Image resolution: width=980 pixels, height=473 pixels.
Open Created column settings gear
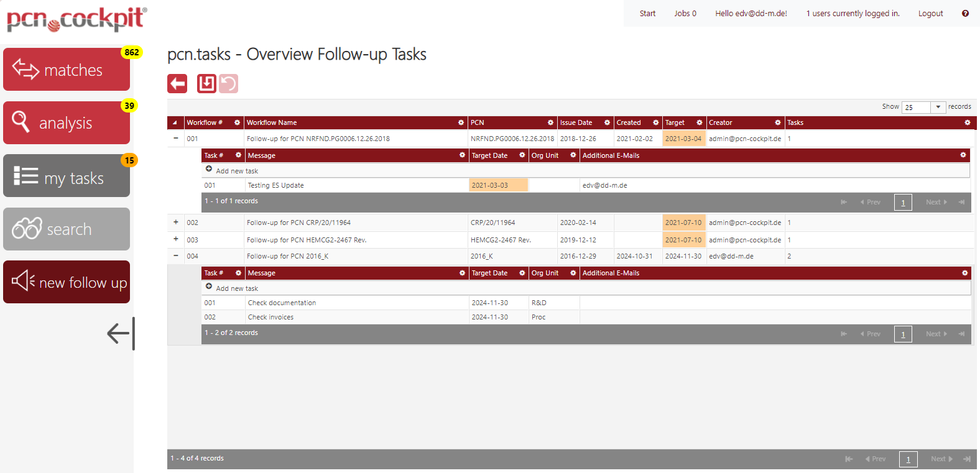click(x=655, y=122)
